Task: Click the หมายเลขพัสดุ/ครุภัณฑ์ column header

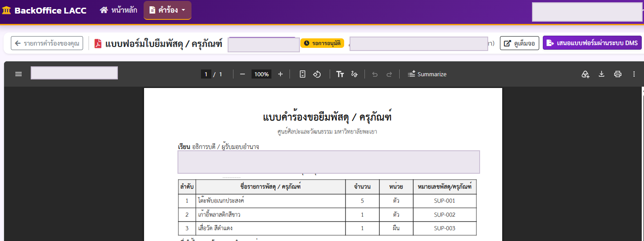Action: [x=444, y=186]
